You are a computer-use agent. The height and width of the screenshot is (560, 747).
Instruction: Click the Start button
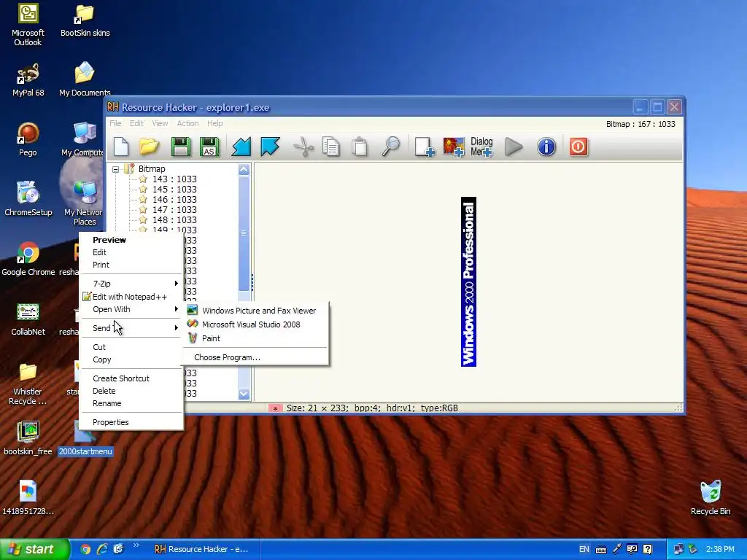pos(35,550)
